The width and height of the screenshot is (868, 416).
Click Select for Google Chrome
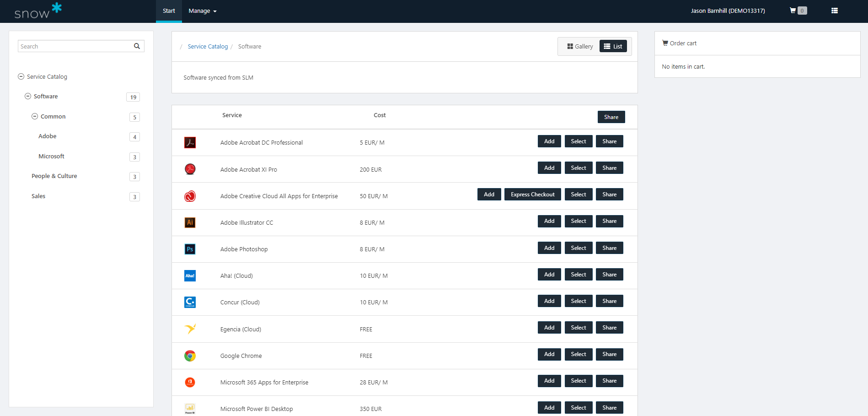click(x=579, y=354)
